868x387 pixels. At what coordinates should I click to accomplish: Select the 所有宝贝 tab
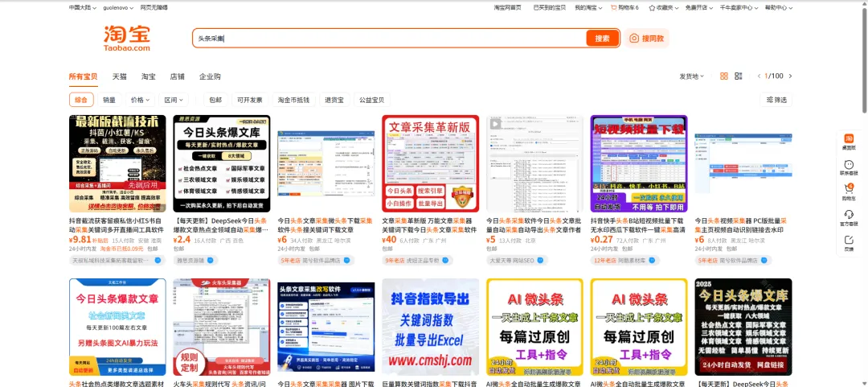tap(83, 76)
